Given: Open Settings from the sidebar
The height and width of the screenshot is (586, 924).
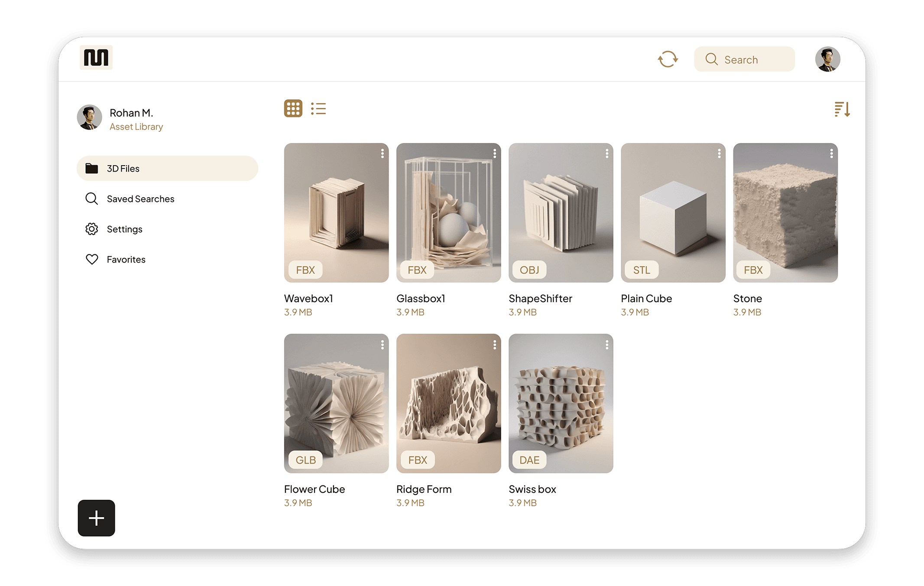Looking at the screenshot, I should [x=124, y=229].
